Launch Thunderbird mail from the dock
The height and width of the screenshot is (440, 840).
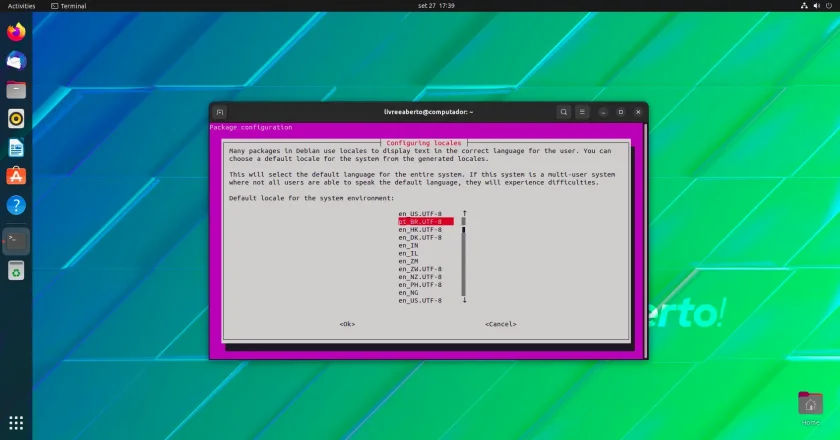point(16,61)
